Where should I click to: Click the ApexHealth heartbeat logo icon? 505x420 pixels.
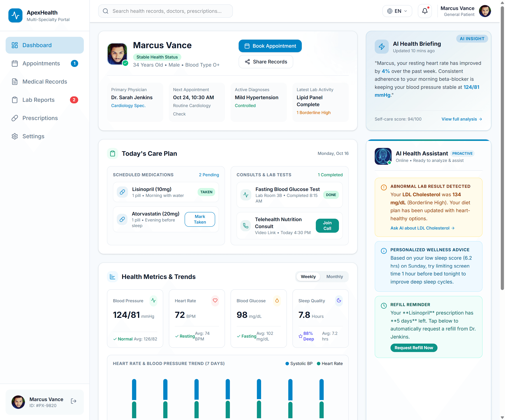[15, 15]
